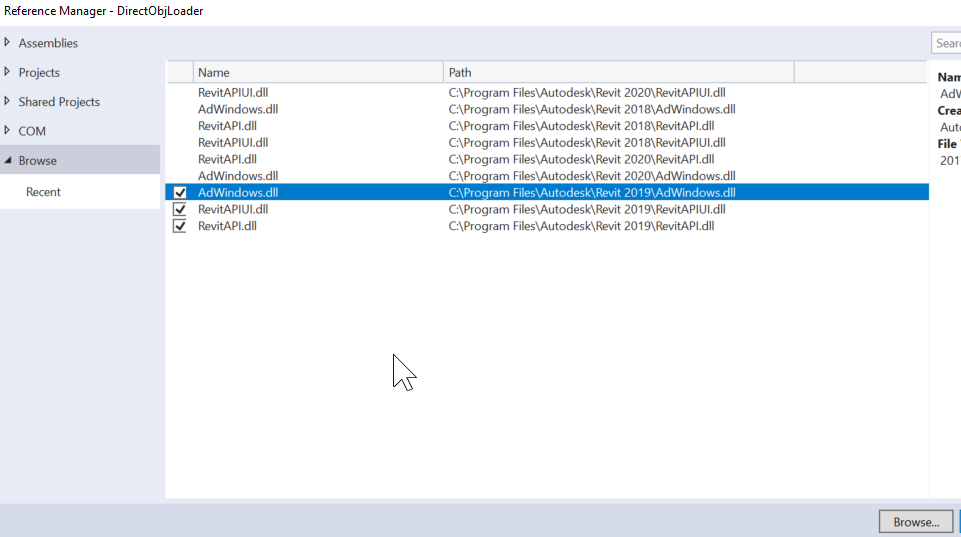This screenshot has height=537, width=961.
Task: Select the Recent item under Browse
Action: (x=43, y=192)
